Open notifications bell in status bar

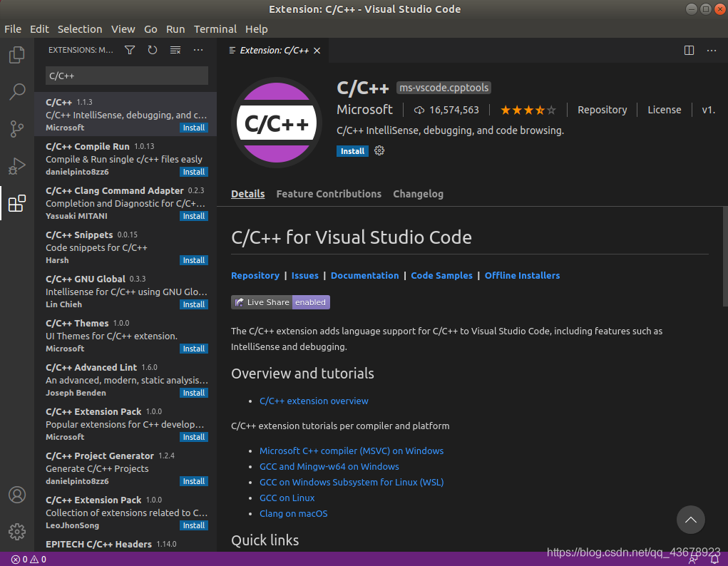(x=715, y=560)
